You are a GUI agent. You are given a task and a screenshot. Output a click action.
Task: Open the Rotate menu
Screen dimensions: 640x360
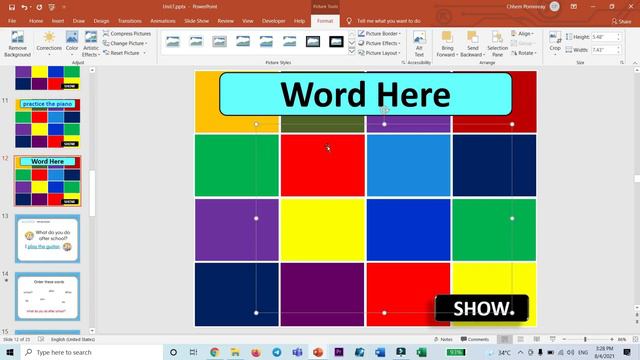point(524,53)
